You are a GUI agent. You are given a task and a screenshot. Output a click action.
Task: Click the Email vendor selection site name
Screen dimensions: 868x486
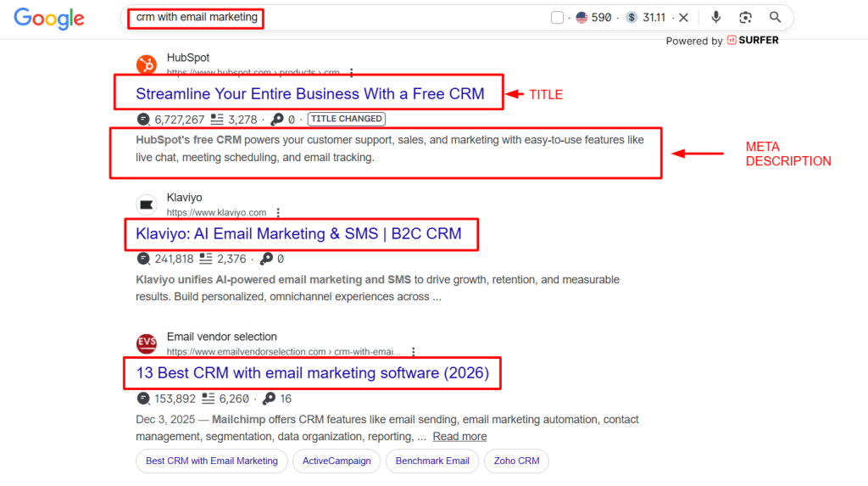point(221,337)
